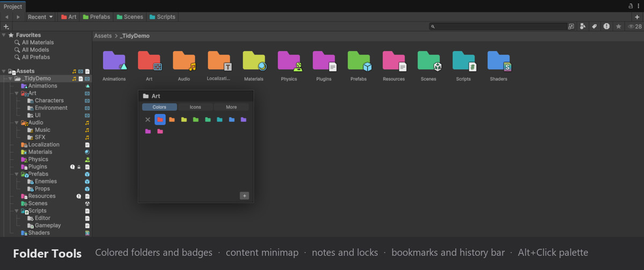The image size is (644, 270).
Task: Open the search in window icon
Action: pos(571,26)
